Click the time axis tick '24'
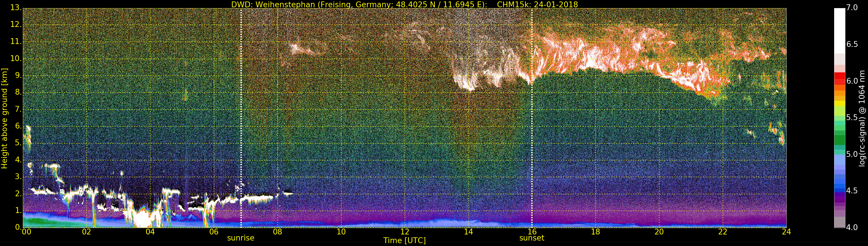Image resolution: width=868 pixels, height=246 pixels. [x=786, y=232]
